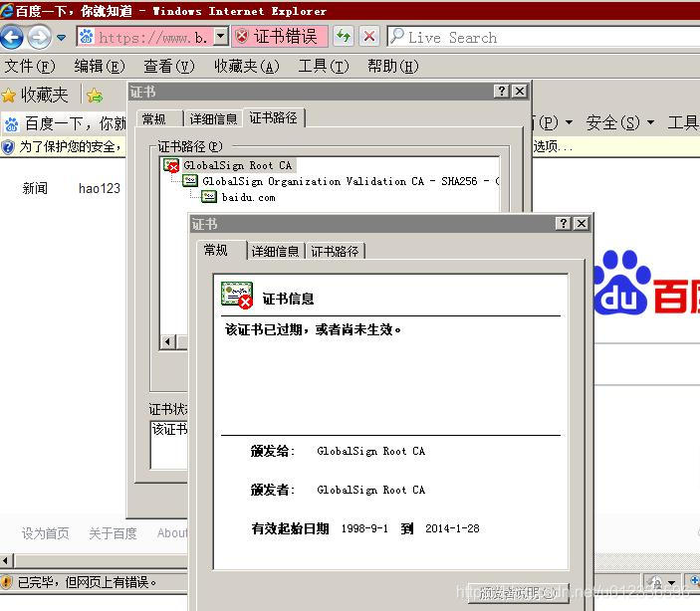Click the issuer 颁发者 value GlobalSign Root CA
This screenshot has height=611, width=700.
[x=371, y=490]
